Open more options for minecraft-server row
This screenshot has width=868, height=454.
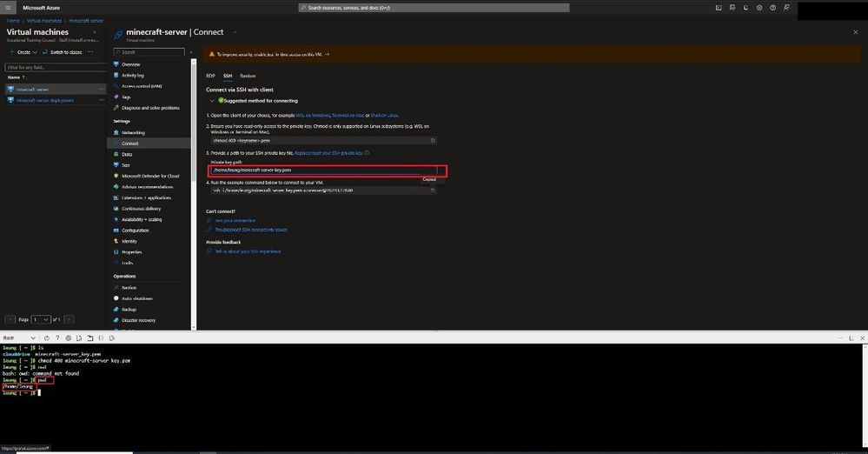102,90
